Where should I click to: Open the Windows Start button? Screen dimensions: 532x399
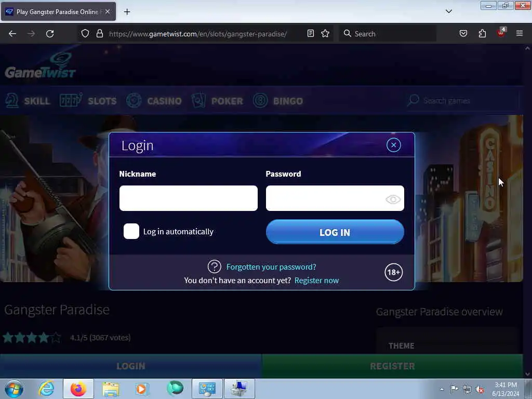tap(14, 389)
